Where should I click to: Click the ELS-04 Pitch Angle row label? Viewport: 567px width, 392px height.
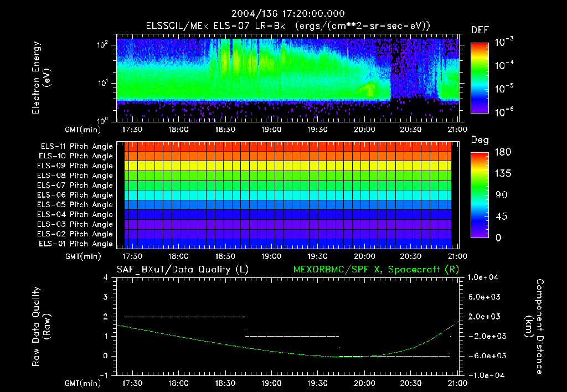tap(75, 214)
